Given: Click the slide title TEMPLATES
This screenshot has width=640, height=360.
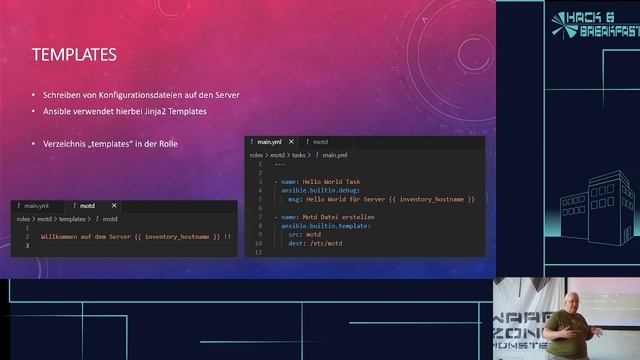Looking at the screenshot, I should coord(74,55).
